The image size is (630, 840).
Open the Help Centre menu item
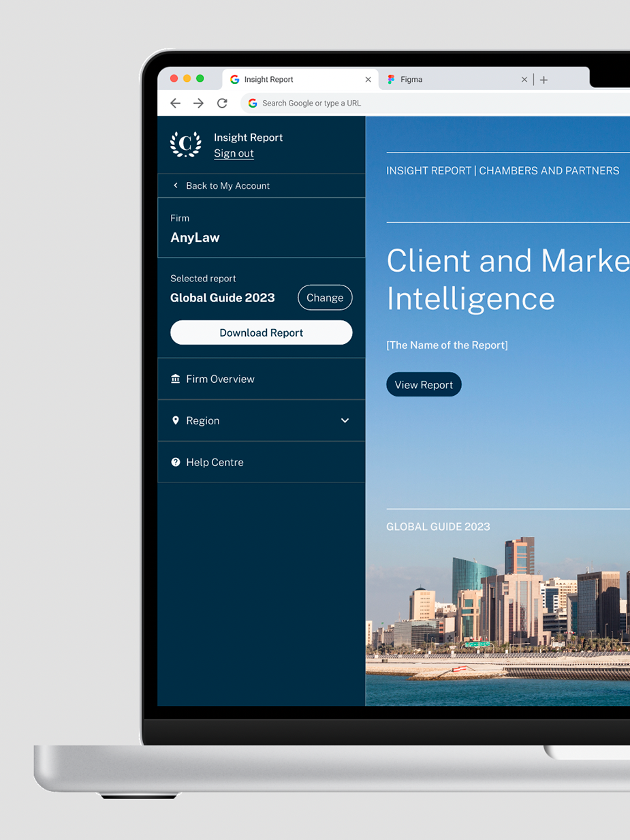pos(262,462)
